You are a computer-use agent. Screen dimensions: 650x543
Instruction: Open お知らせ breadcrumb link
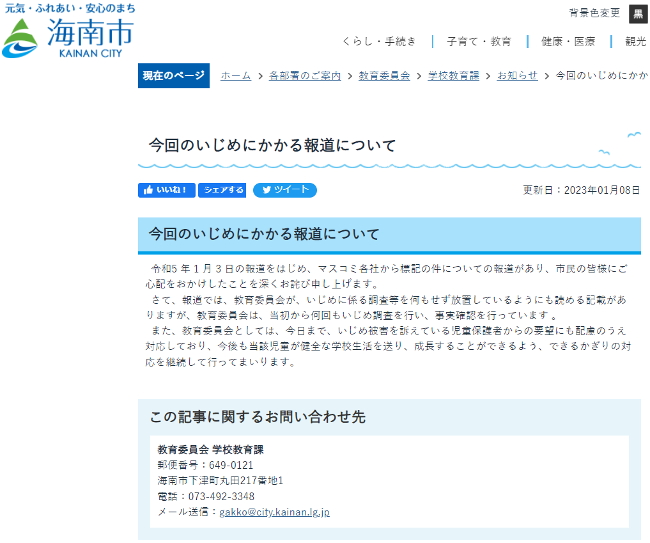click(517, 76)
